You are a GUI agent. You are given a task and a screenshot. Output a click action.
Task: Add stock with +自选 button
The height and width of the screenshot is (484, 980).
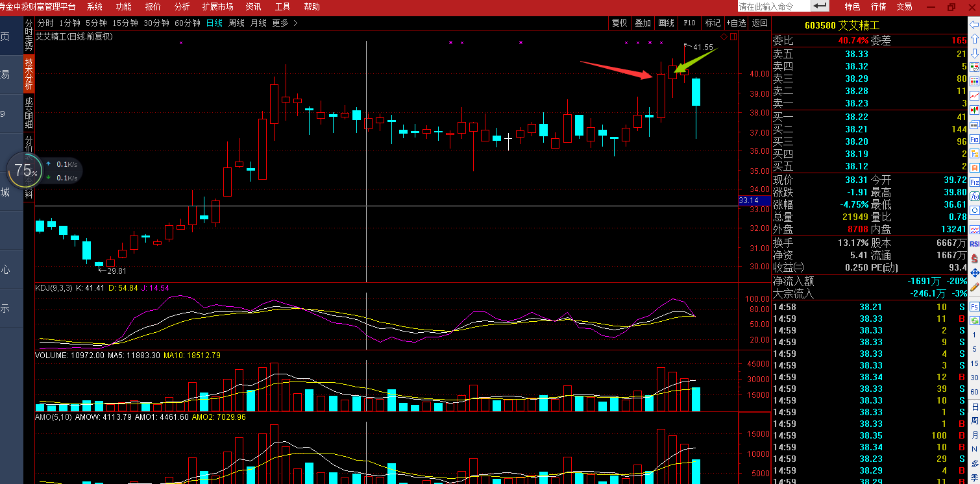click(x=737, y=23)
